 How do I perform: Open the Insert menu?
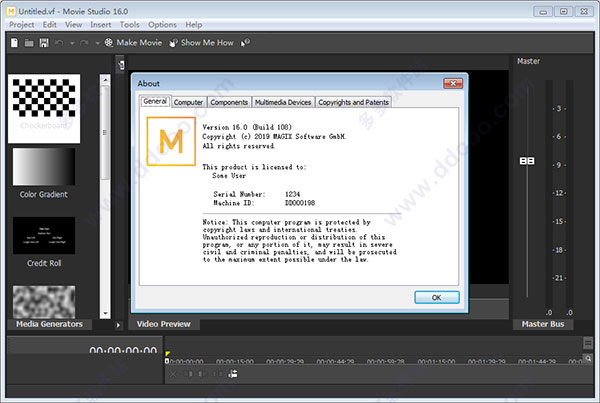tap(100, 25)
